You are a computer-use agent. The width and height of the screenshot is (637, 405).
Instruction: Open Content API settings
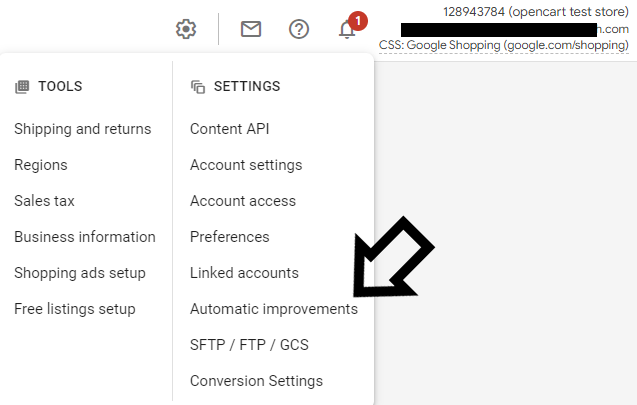tap(230, 129)
